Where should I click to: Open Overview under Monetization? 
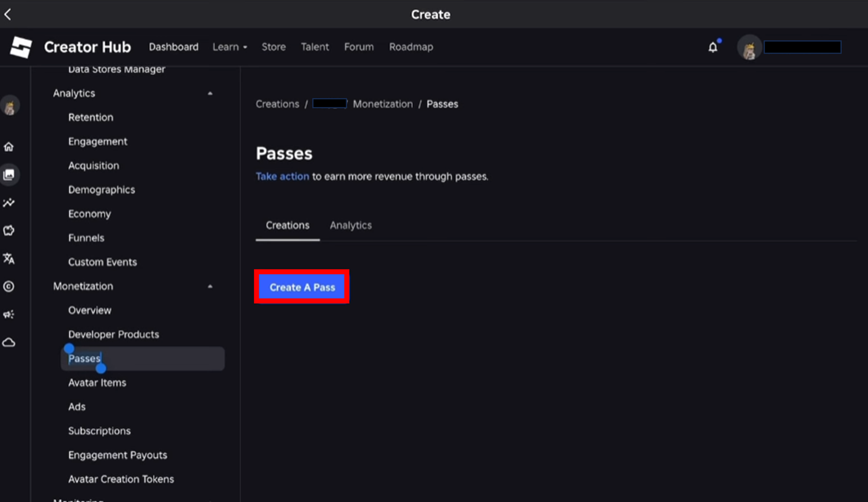point(89,311)
